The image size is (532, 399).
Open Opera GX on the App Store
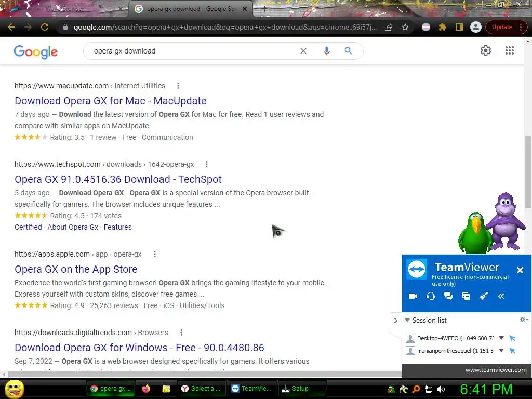tap(76, 269)
